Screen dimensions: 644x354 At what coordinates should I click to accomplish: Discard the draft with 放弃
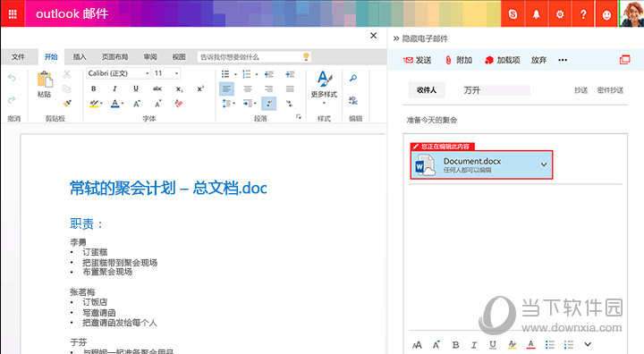538,60
